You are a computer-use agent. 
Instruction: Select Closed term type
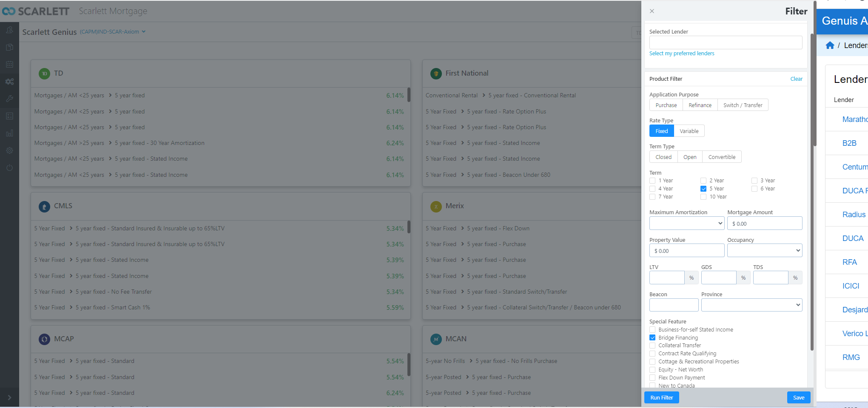click(663, 157)
